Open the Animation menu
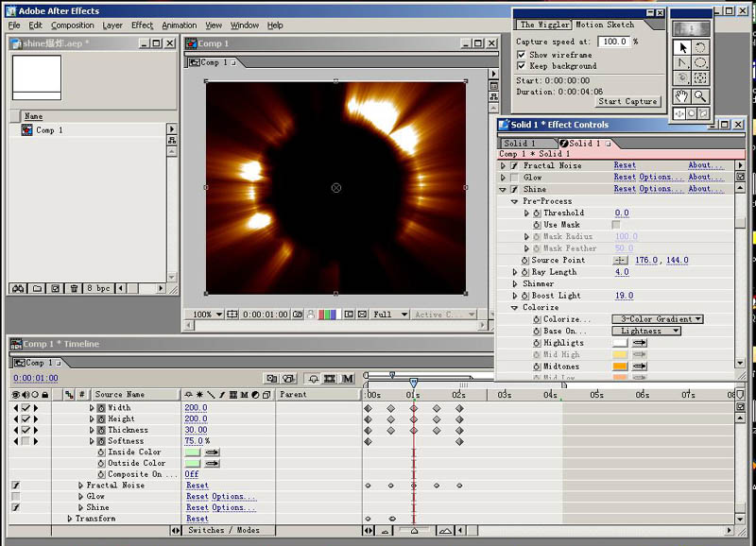 click(180, 26)
